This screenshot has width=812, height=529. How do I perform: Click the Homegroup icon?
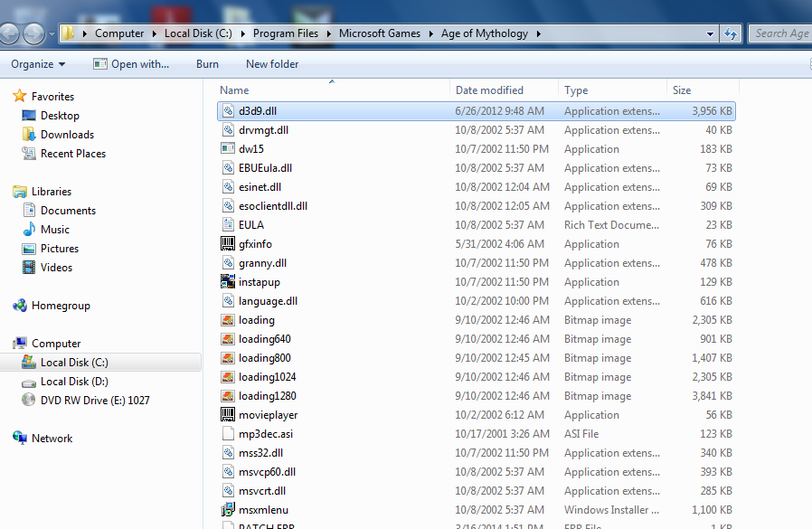click(20, 306)
